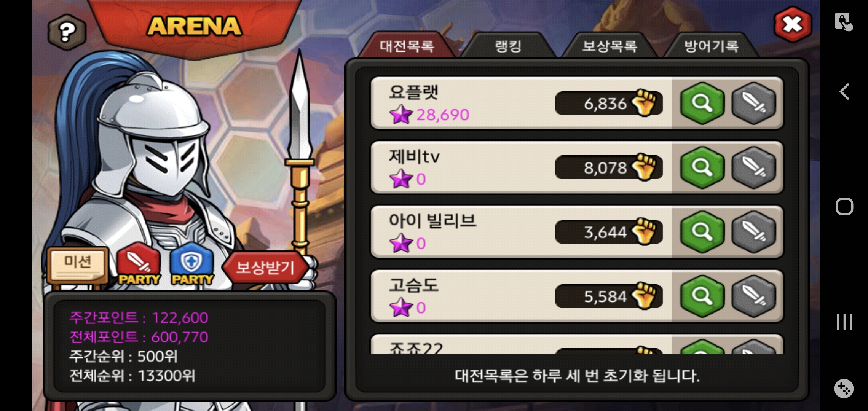Close the Arena with the red X
The width and height of the screenshot is (868, 411).
[793, 25]
